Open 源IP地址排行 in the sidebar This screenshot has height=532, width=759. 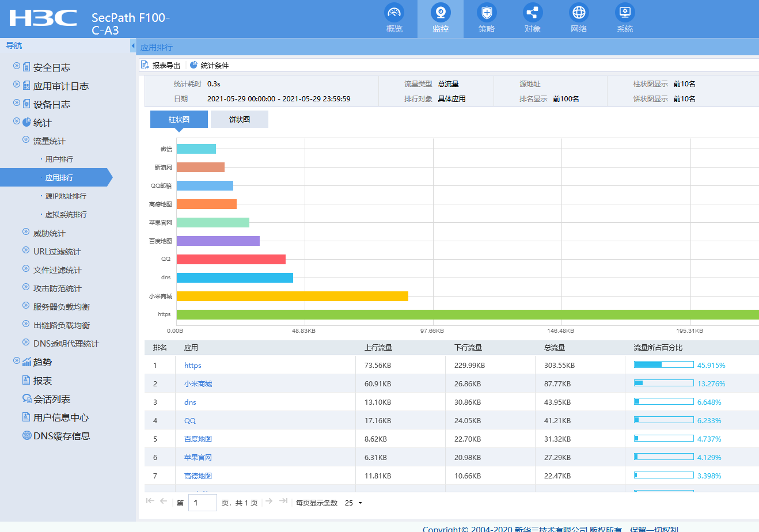[x=66, y=196]
